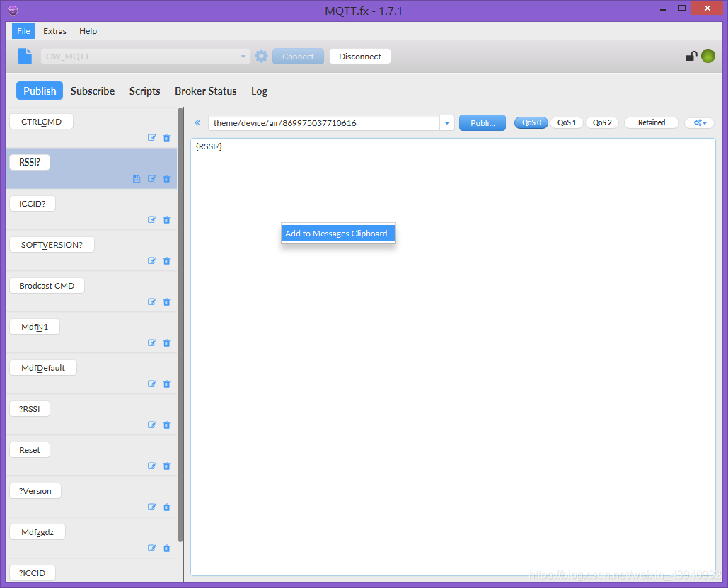Screen dimensions: 728x588
Task: Save the RSSI? message entry
Action: (x=137, y=179)
